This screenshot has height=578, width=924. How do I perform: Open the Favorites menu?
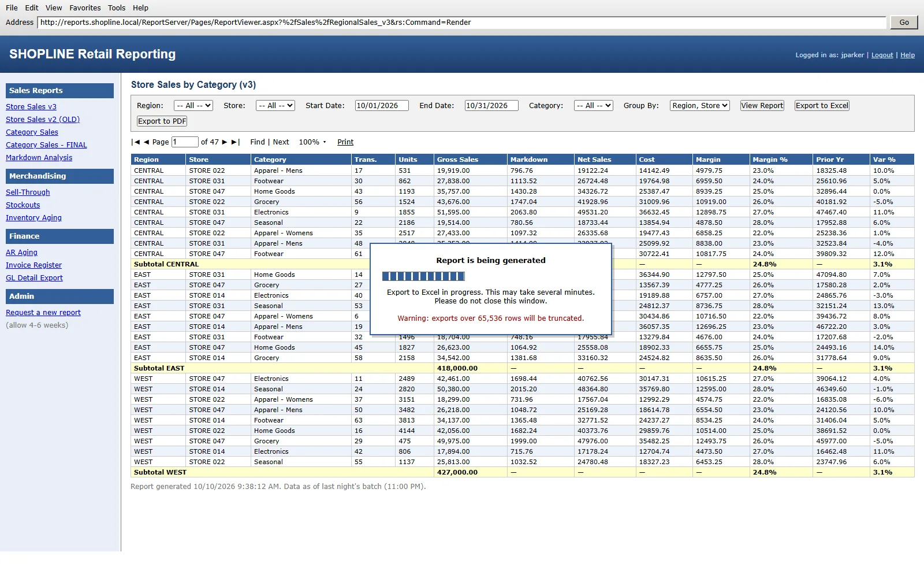[85, 8]
